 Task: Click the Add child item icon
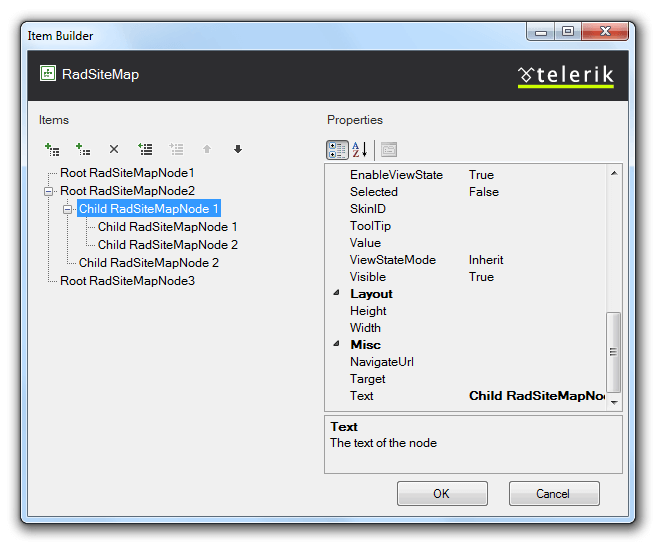tap(83, 149)
